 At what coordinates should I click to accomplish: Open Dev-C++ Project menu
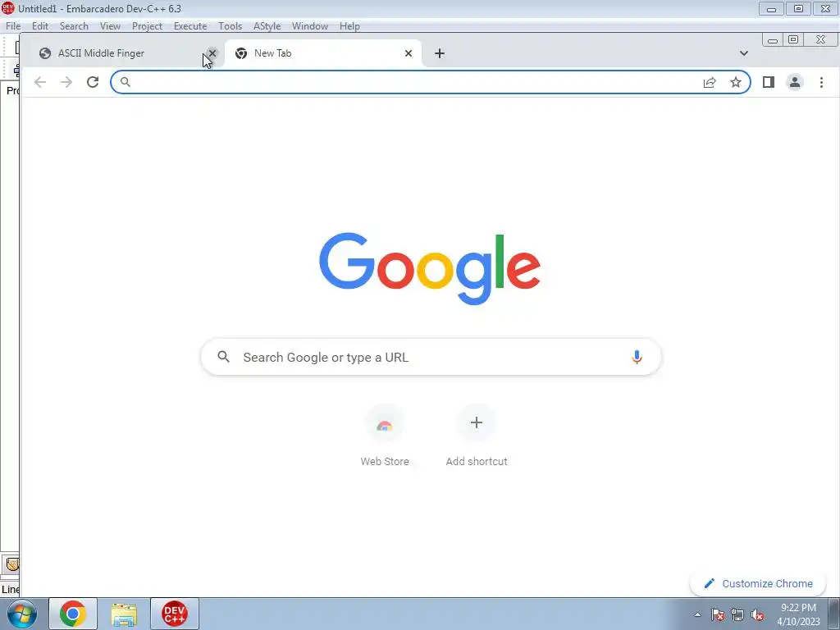pos(148,25)
